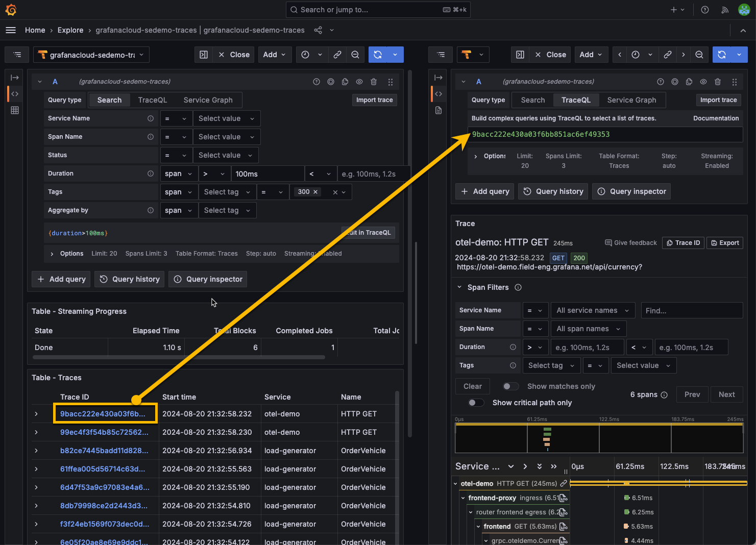Click inside the trace duration minimap

pos(597,438)
